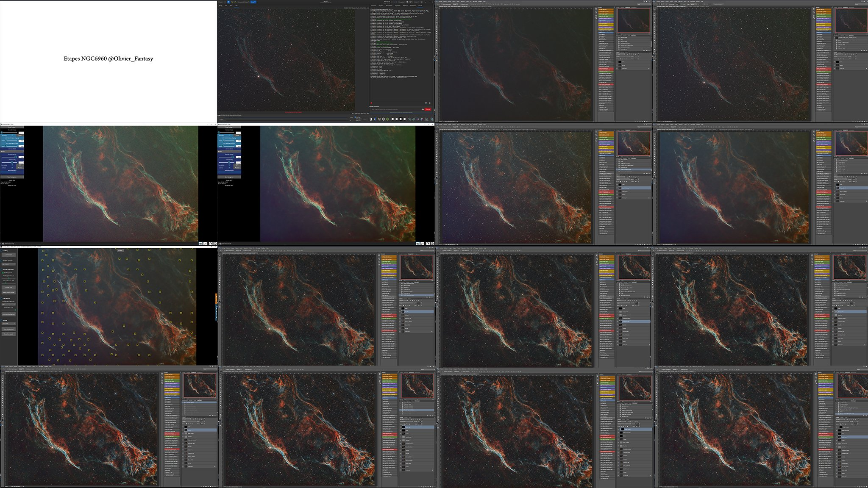Toggle Auto Update checkbox in right AstroDenoisePy window

[229, 165]
